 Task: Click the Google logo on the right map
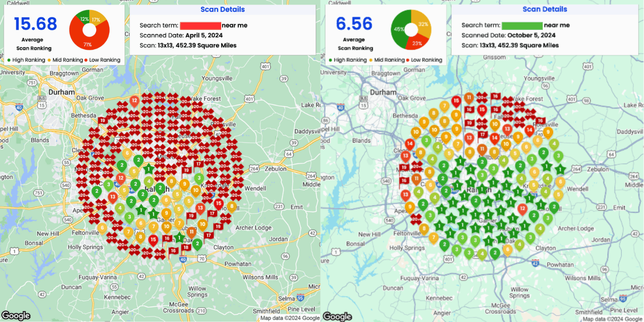coord(337,316)
